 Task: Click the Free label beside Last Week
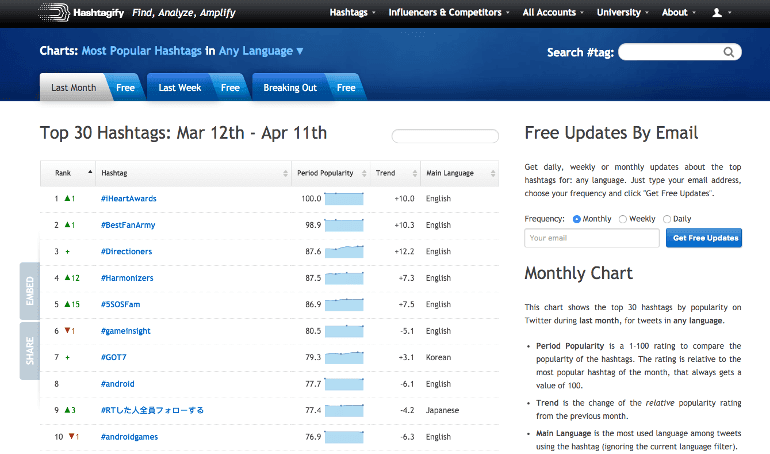(x=230, y=88)
